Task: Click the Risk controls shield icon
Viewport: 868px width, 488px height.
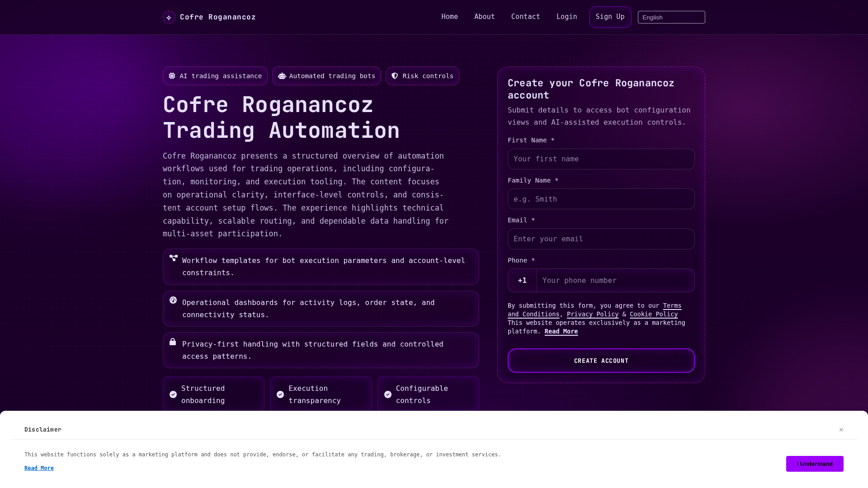Action: pyautogui.click(x=395, y=76)
